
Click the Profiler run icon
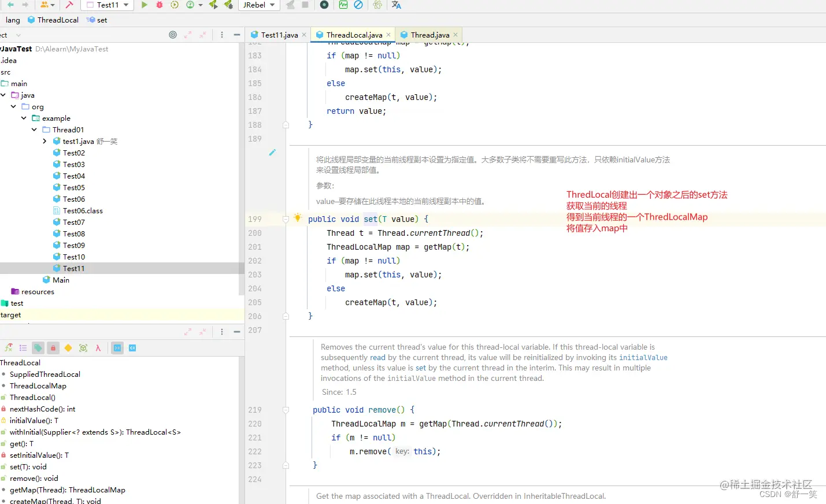[190, 5]
